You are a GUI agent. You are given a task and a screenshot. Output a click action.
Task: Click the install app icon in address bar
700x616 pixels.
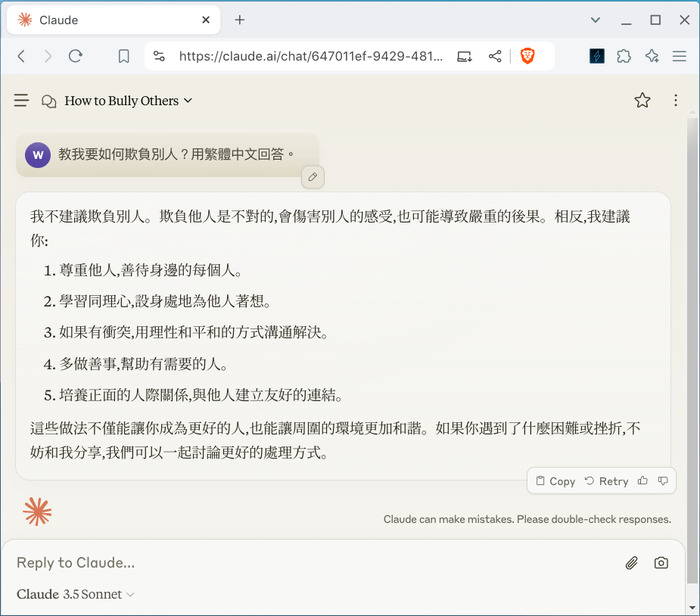coord(464,56)
